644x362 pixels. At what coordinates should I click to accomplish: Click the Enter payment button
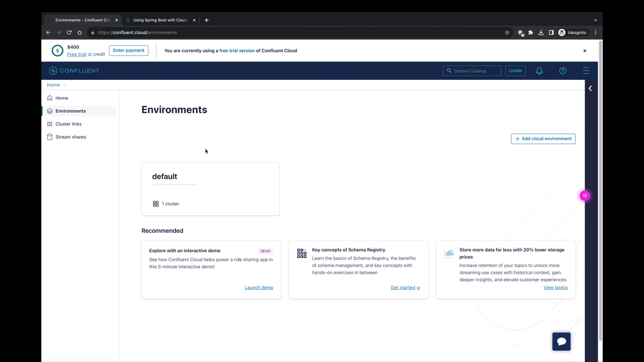tap(128, 50)
